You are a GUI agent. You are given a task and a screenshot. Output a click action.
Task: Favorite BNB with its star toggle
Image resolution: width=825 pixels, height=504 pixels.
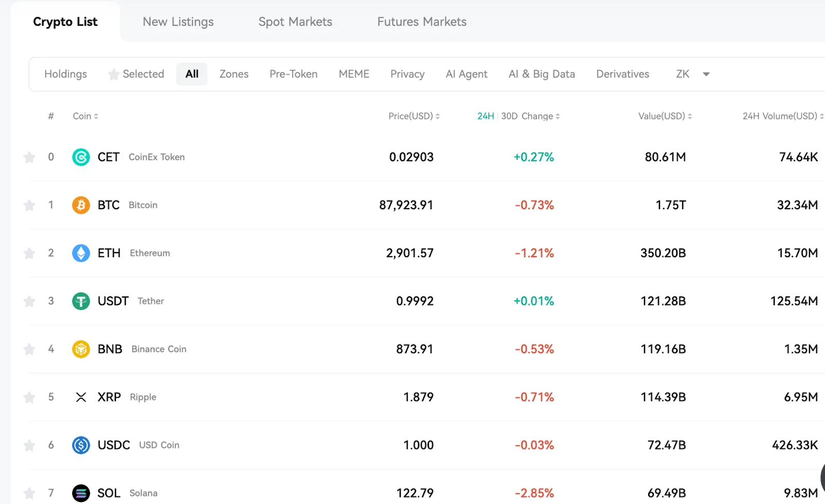[29, 349]
